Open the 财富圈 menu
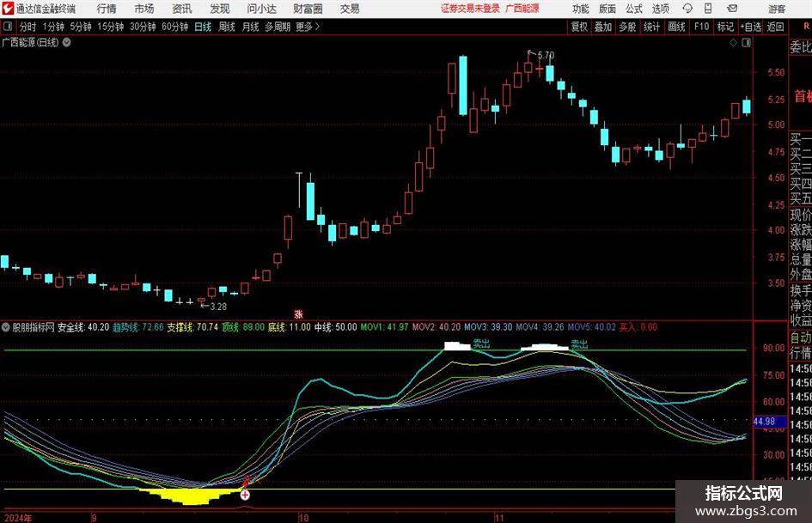The image size is (812, 523). click(308, 9)
